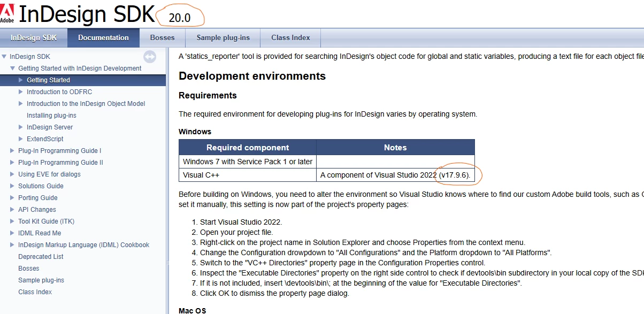Screen dimensions: 644x314
Task: Open the Installing plug-ins page
Action: tap(51, 116)
